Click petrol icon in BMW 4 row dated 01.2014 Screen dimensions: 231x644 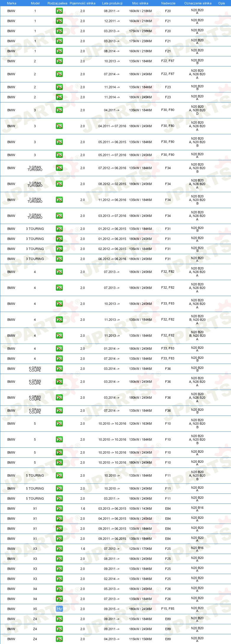(x=59, y=349)
